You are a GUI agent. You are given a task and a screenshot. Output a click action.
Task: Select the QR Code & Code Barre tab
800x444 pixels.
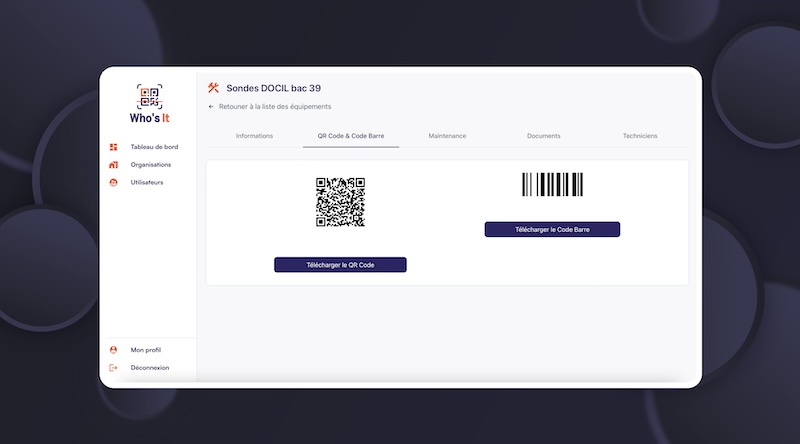pos(351,136)
